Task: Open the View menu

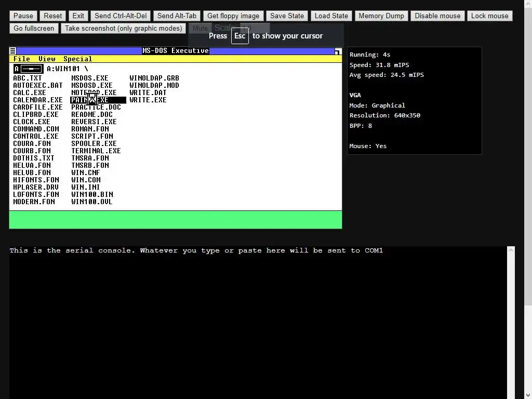Action: tap(47, 59)
